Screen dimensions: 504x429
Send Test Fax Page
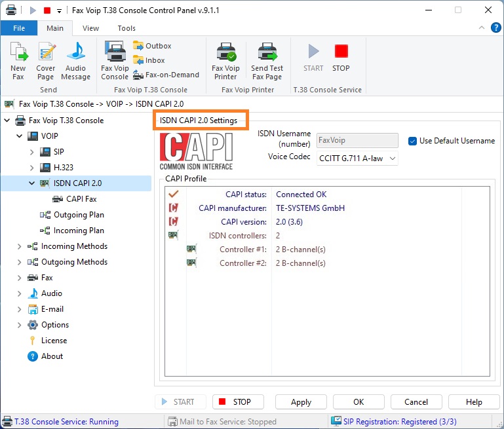click(267, 61)
